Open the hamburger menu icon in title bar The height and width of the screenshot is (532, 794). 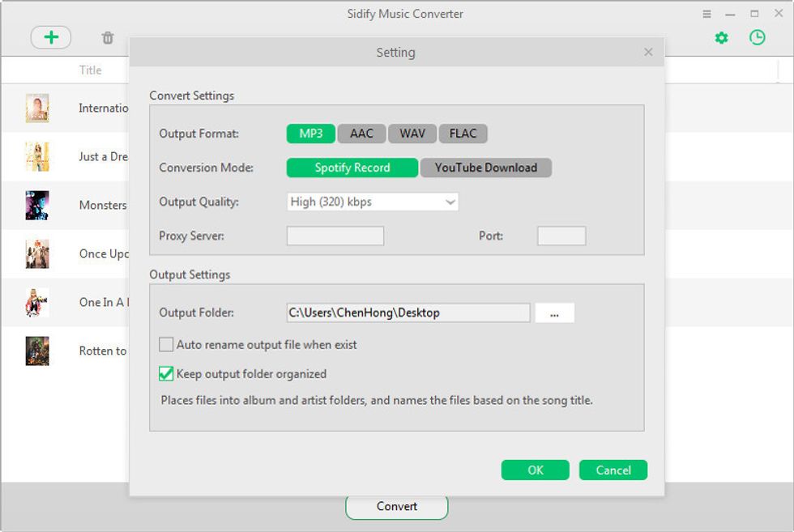point(706,15)
